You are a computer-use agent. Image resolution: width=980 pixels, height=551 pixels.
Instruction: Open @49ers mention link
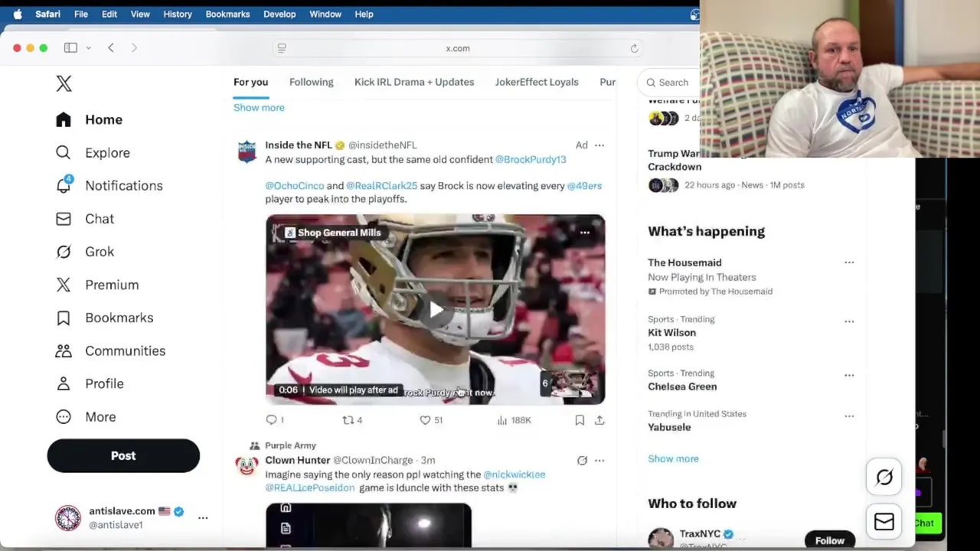coord(584,185)
